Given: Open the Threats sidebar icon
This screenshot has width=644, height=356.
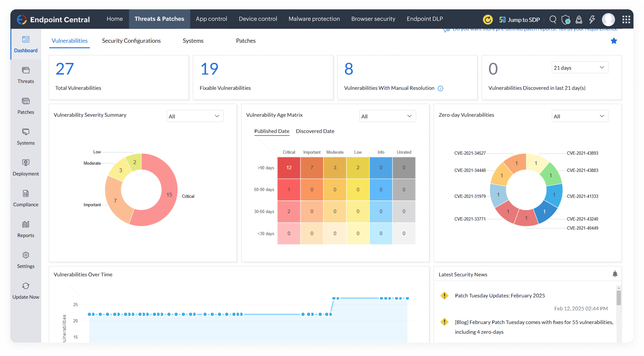Looking at the screenshot, I should pyautogui.click(x=25, y=70).
